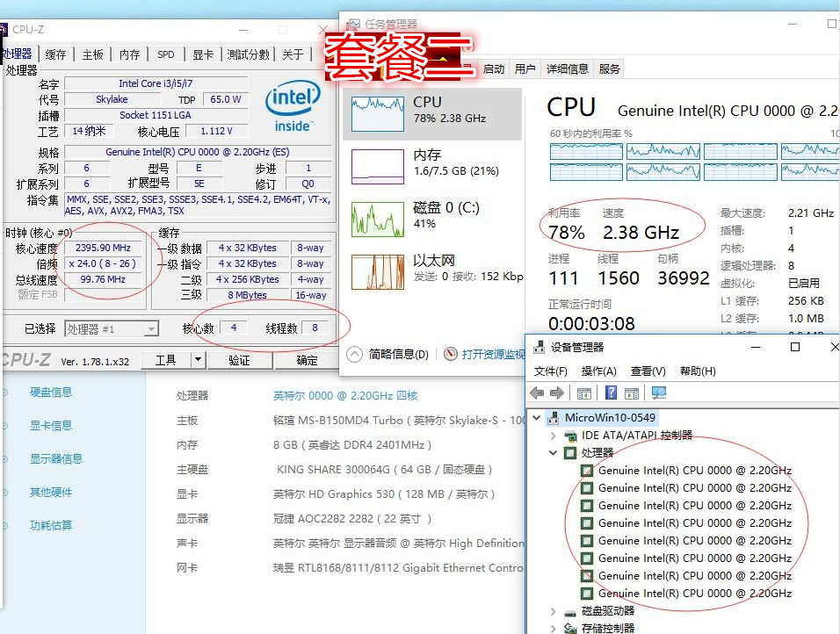Open the 测試分數 tab in CPU-Z

pos(248,54)
